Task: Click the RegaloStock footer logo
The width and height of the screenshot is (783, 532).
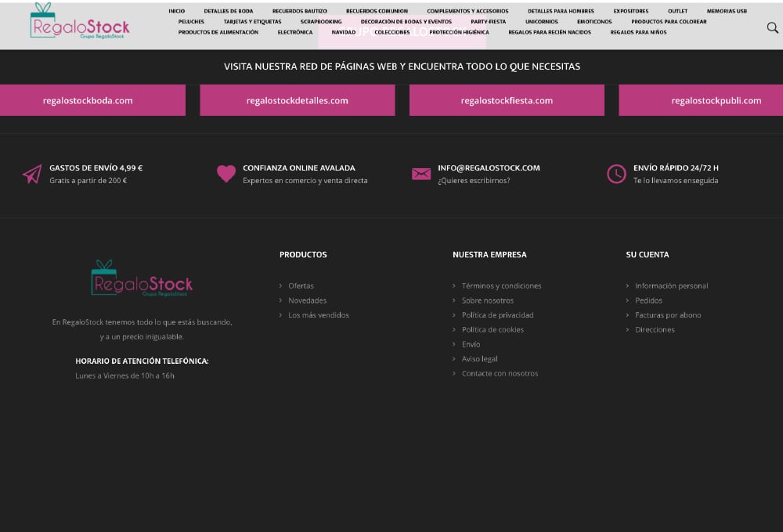Action: (142, 279)
